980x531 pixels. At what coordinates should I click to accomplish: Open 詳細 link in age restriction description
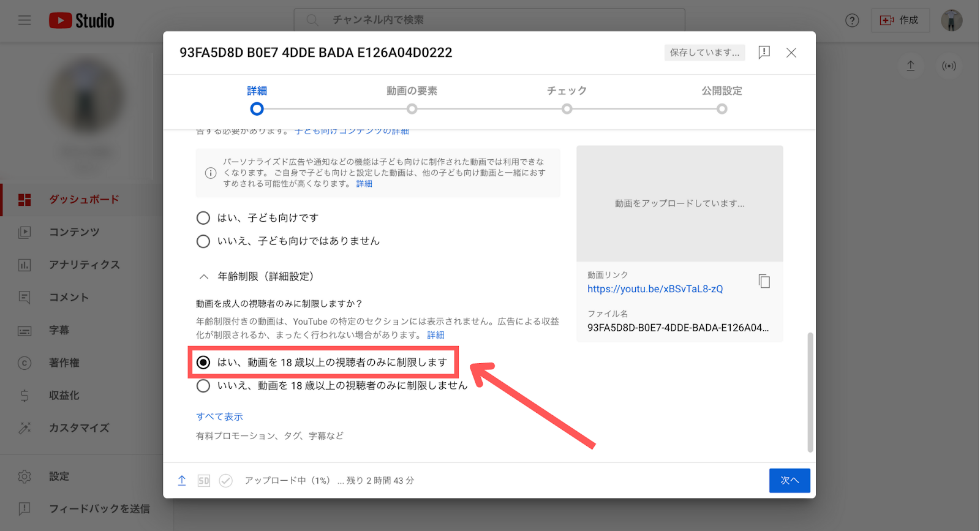coord(436,335)
